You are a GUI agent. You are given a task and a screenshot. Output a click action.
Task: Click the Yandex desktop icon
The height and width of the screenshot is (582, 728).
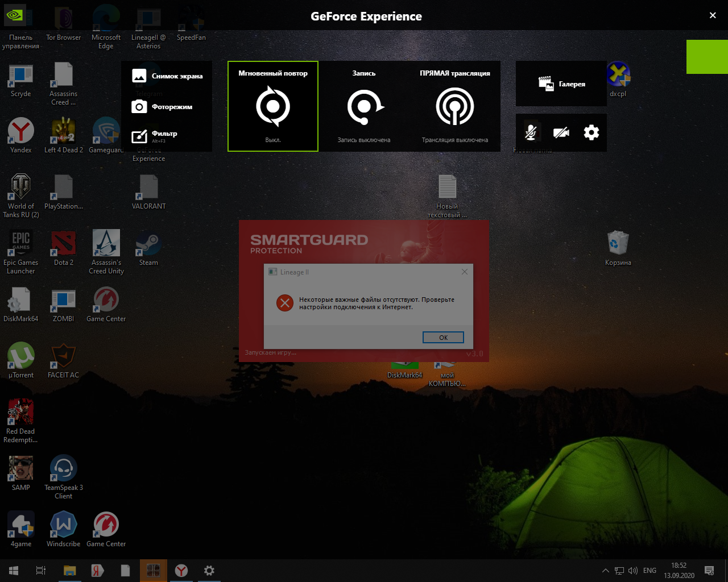coord(21,136)
